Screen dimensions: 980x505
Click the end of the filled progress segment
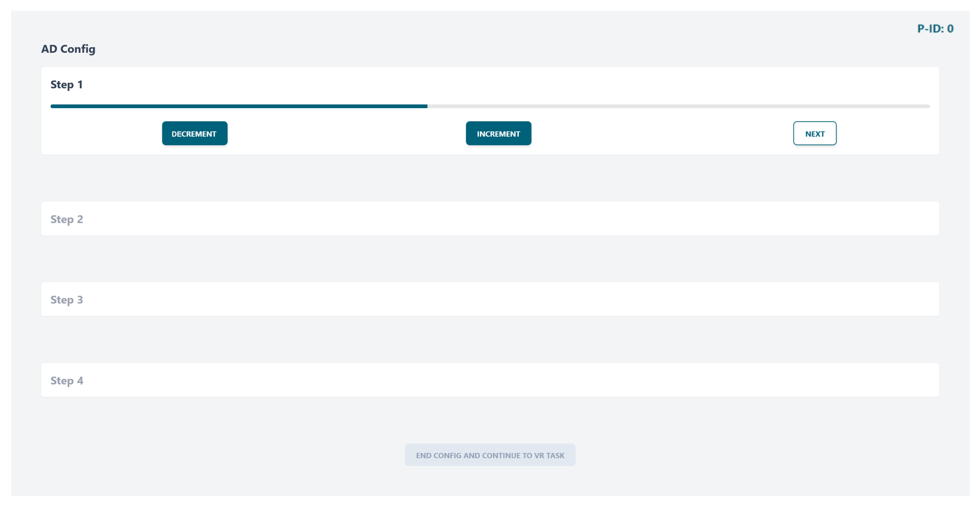point(426,106)
